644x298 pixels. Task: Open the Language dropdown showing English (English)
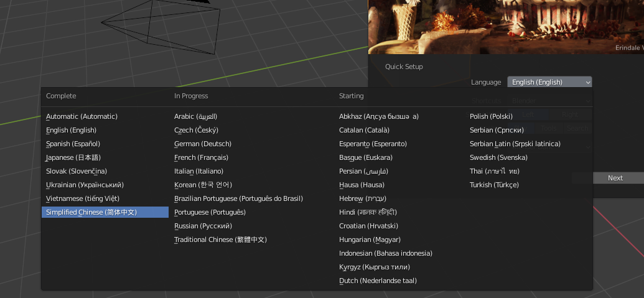coord(549,82)
